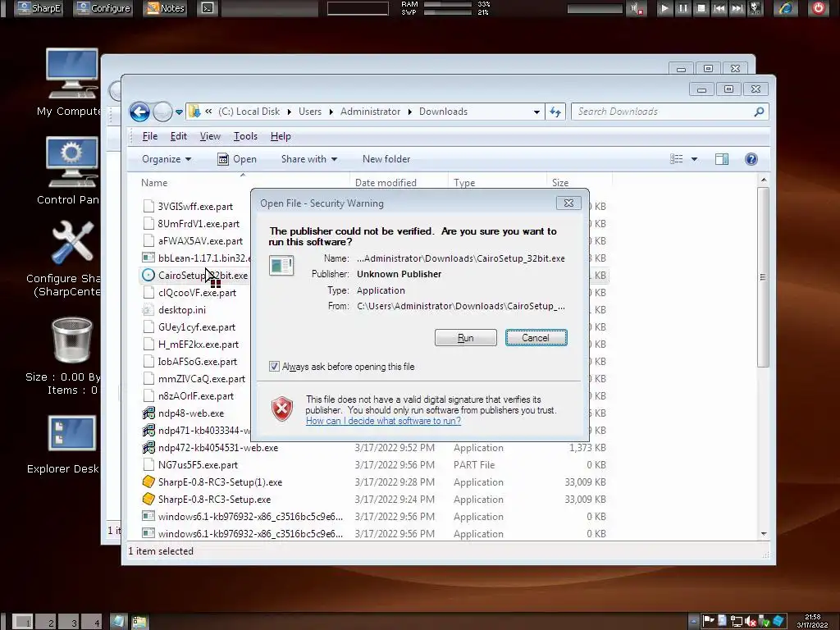
Task: Click the Previous track button in the top bar
Action: [x=719, y=8]
